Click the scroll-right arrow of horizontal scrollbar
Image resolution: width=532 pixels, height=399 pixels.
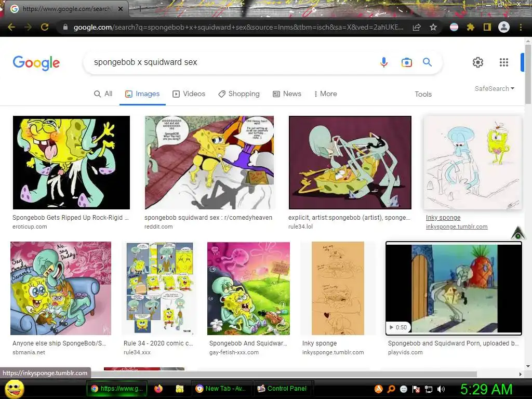(x=521, y=374)
